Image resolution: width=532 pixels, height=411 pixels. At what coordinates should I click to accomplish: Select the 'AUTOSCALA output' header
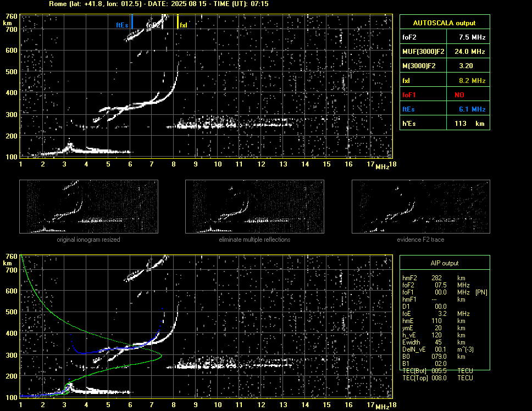(445, 23)
